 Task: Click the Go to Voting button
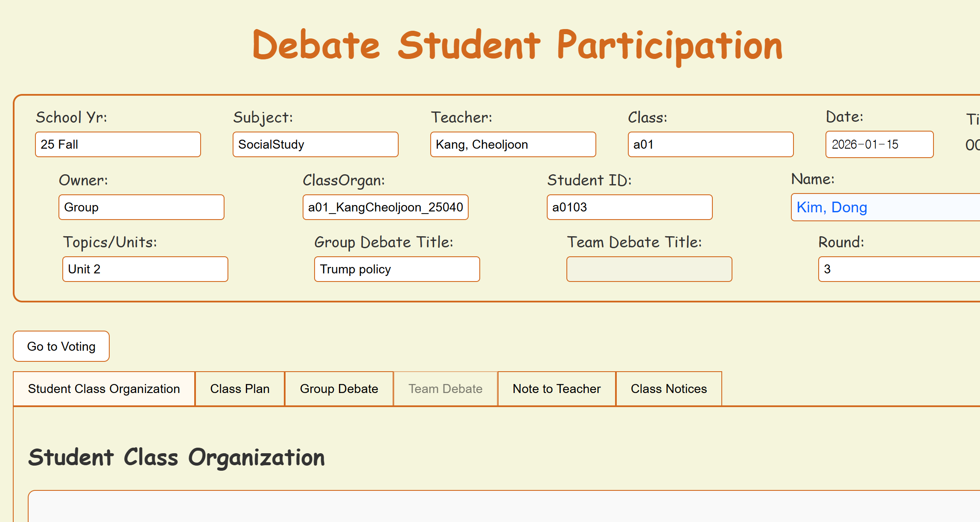tap(61, 346)
